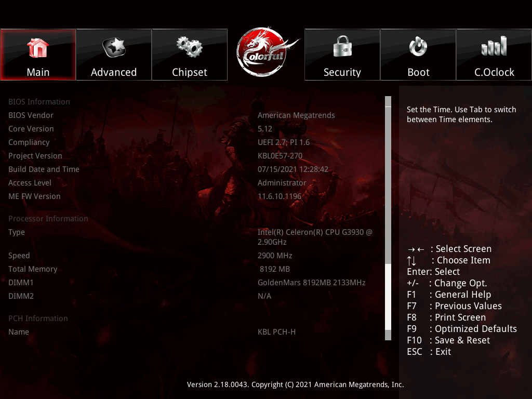The height and width of the screenshot is (399, 532).
Task: Select the Core Version label
Action: tap(31, 129)
